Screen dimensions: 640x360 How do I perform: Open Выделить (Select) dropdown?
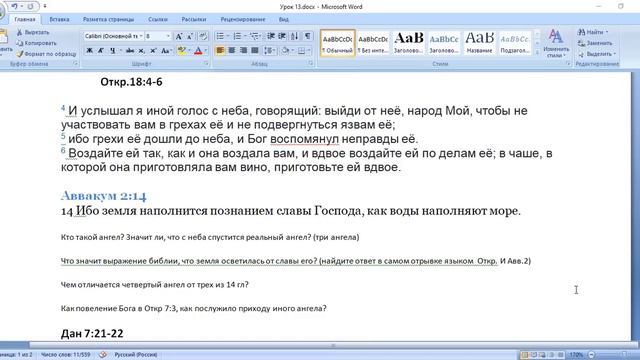click(x=597, y=54)
